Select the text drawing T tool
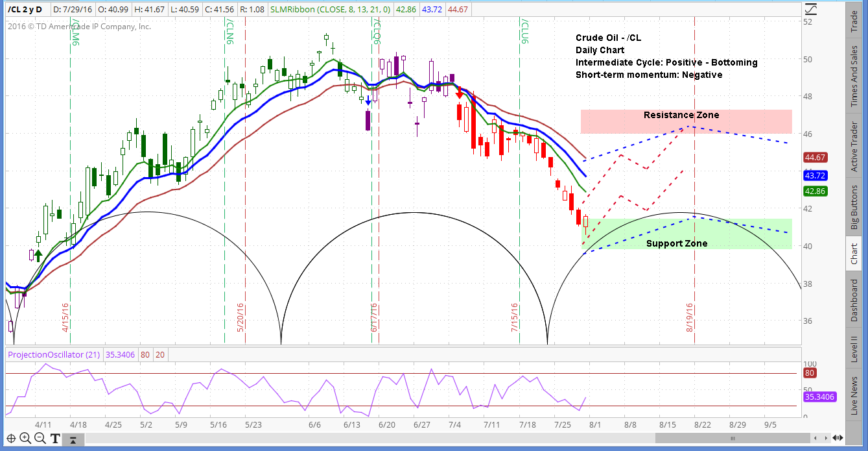Screen dimensions: 868x451 [x=55, y=439]
